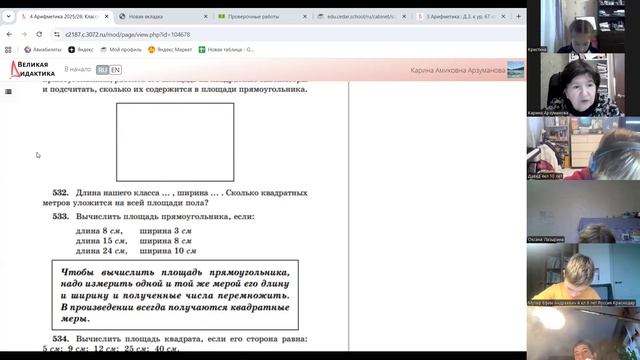Reload the current page
Image resolution: width=640 pixels, height=360 pixels.
pyautogui.click(x=39, y=34)
